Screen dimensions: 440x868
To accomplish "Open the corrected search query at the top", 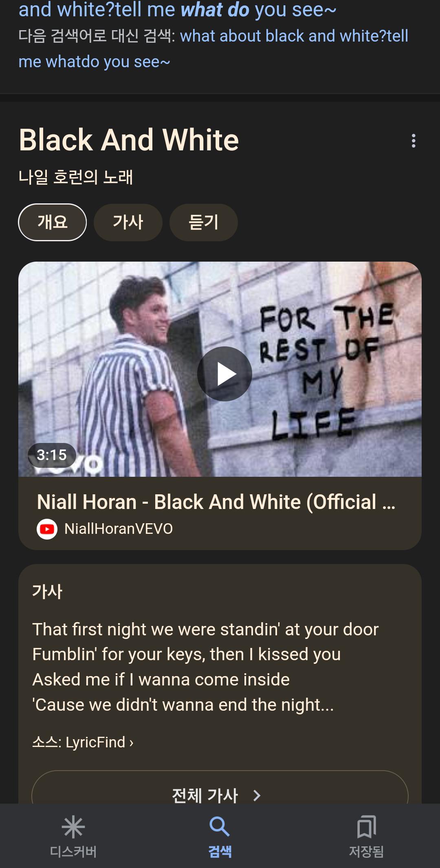I will (x=178, y=9).
